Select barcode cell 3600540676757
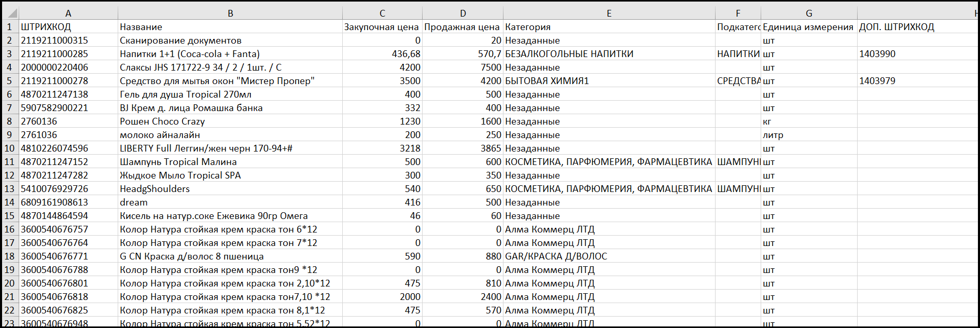 point(68,229)
